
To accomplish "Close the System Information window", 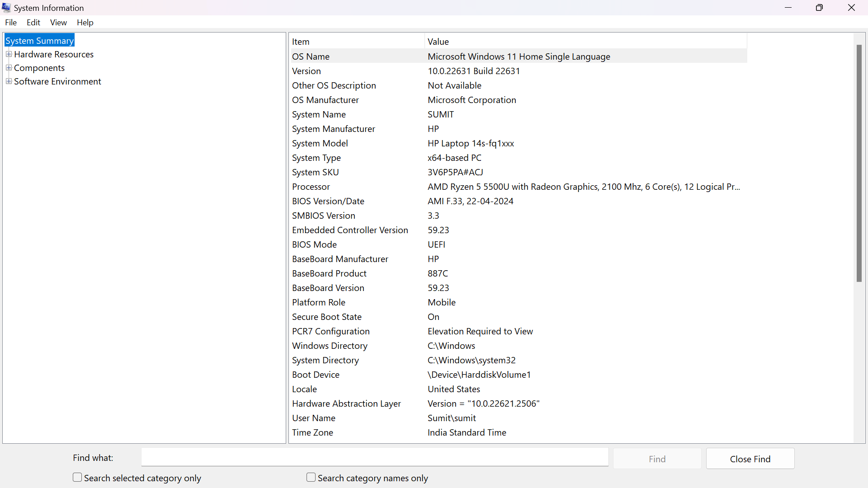I will coord(851,8).
